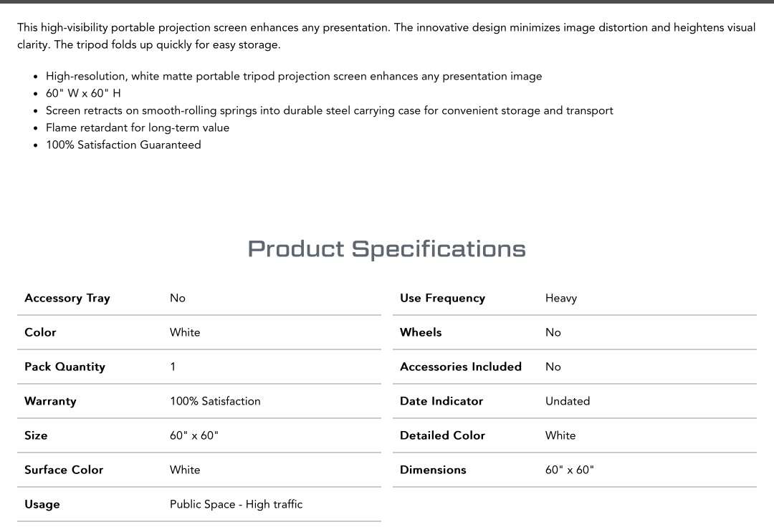Click the Surface Color label
774x532 pixels.
coord(64,470)
